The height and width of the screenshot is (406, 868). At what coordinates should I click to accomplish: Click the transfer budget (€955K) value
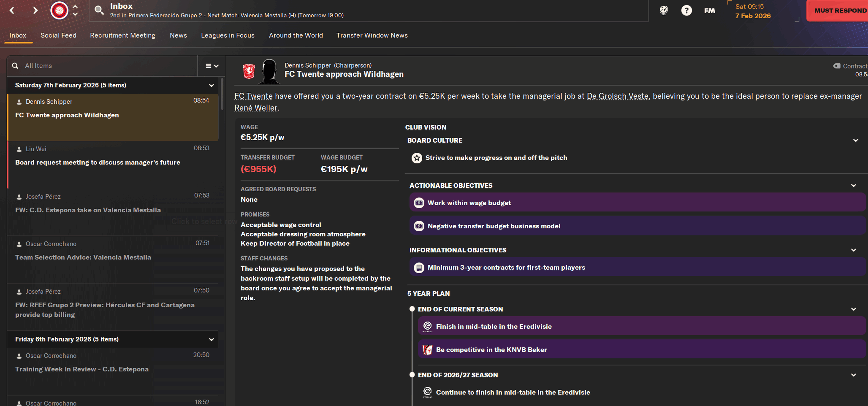(258, 169)
